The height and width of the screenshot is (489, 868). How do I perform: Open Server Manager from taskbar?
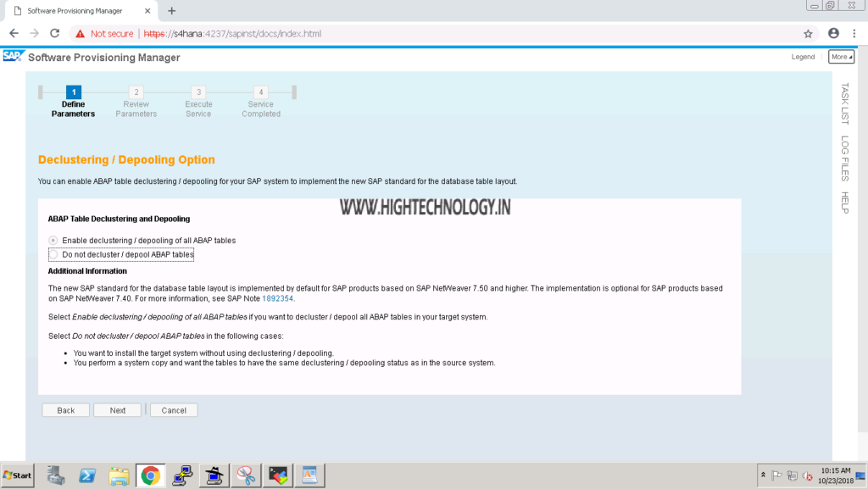pos(55,475)
